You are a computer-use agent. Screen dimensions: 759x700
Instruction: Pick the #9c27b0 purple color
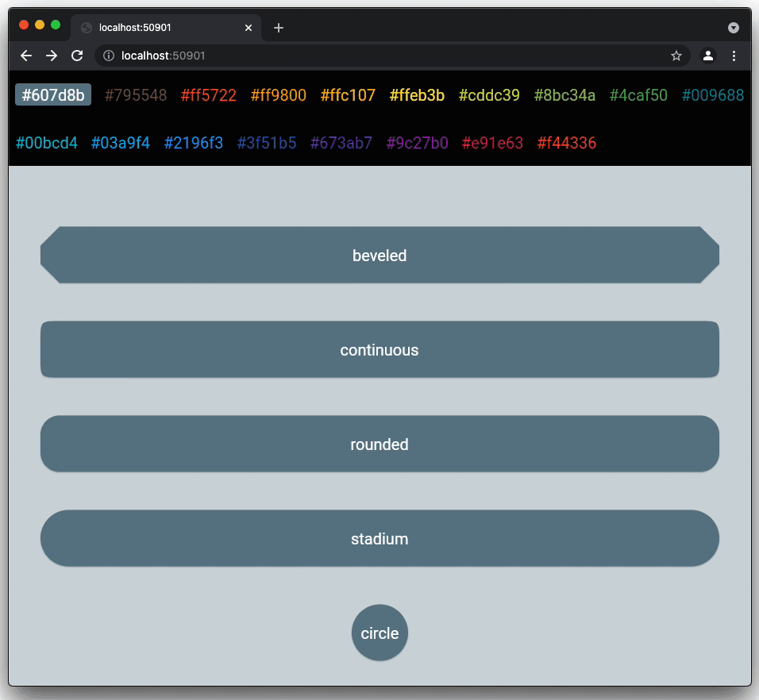click(x=418, y=143)
